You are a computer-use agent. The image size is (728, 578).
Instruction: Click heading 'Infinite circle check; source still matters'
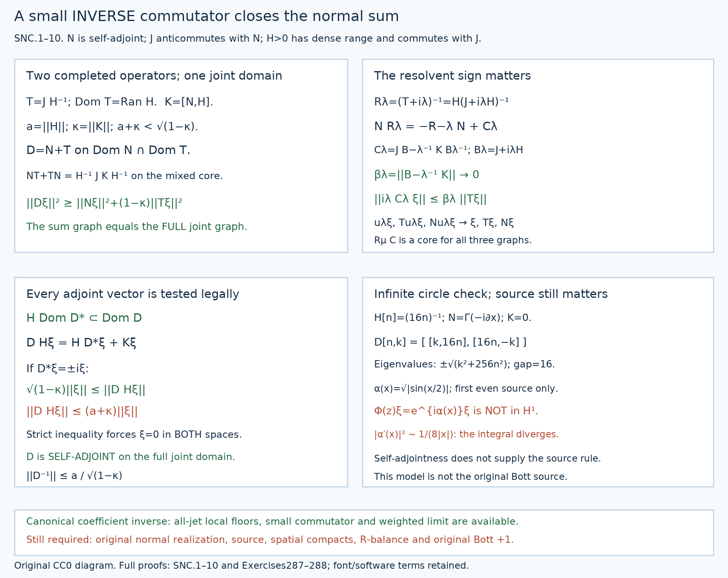pyautogui.click(x=491, y=294)
